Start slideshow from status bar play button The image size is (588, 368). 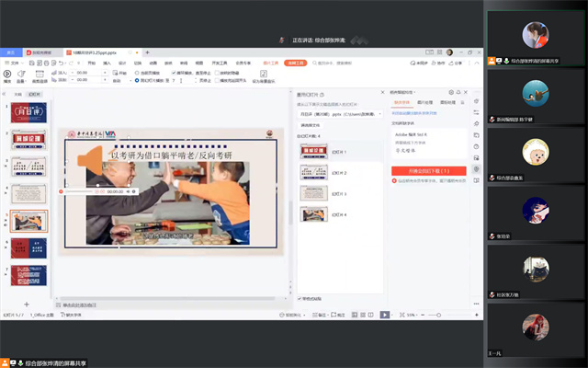point(385,315)
